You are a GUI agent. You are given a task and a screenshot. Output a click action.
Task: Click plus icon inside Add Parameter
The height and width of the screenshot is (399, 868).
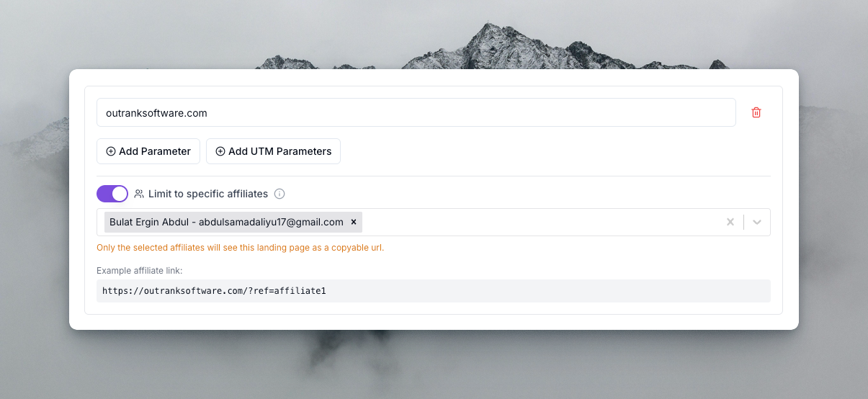111,151
